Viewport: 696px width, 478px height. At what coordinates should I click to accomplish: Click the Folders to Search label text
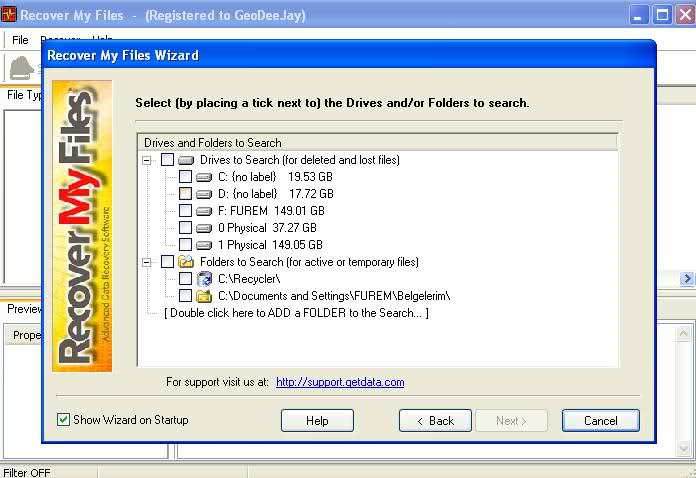click(309, 262)
